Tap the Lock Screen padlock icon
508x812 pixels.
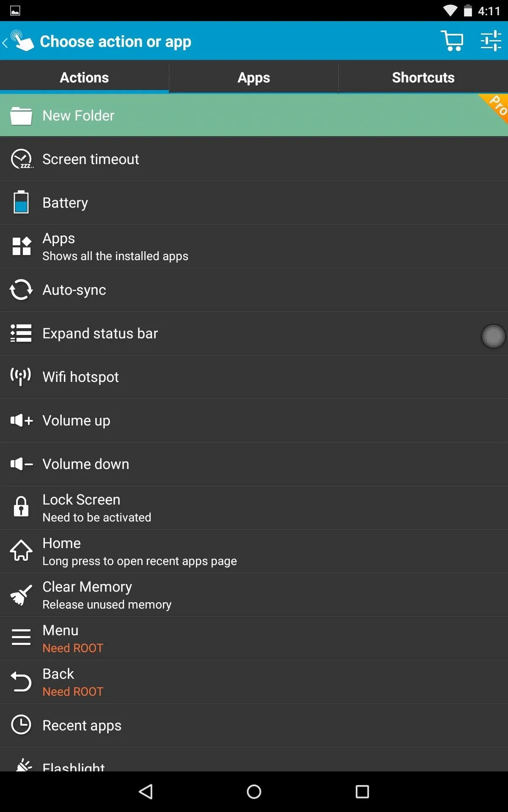click(x=21, y=507)
